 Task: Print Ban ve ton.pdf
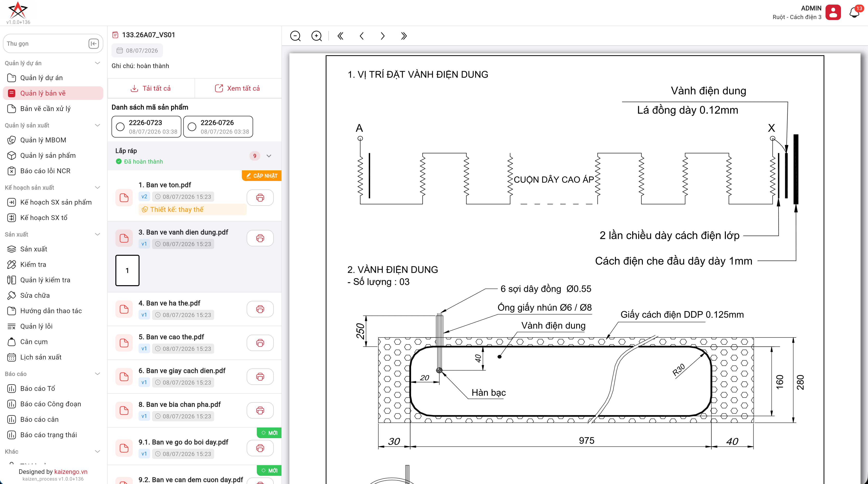click(x=260, y=198)
